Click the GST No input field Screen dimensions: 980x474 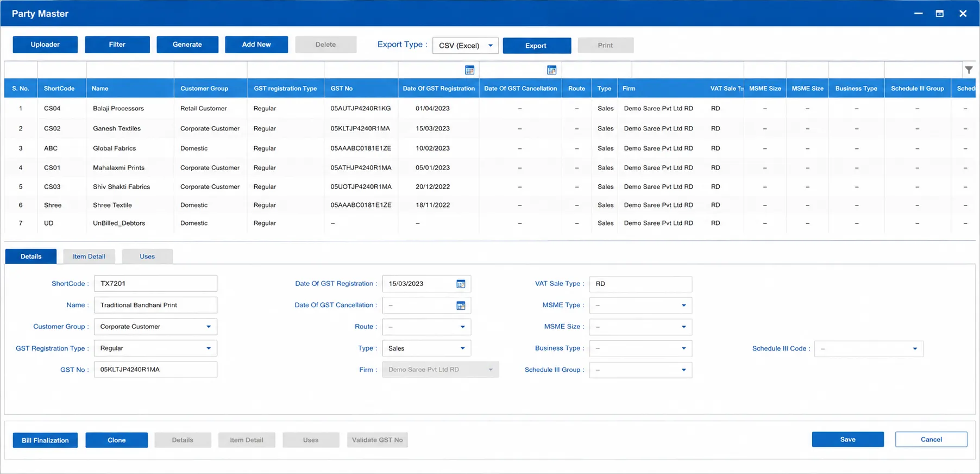point(155,370)
